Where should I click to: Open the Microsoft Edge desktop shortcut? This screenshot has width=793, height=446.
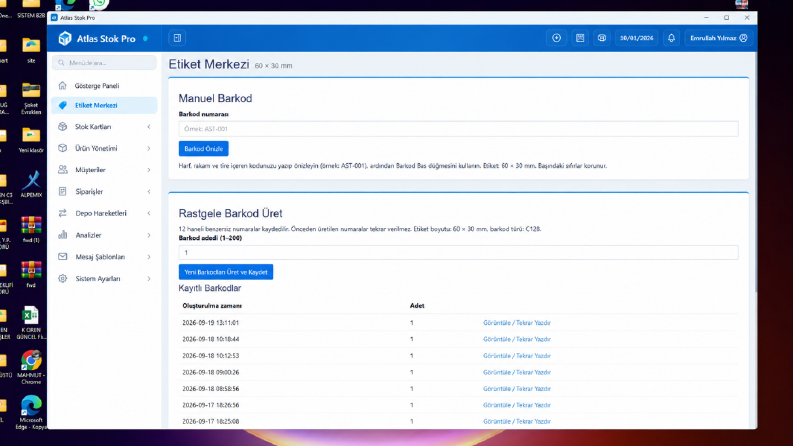click(x=31, y=412)
